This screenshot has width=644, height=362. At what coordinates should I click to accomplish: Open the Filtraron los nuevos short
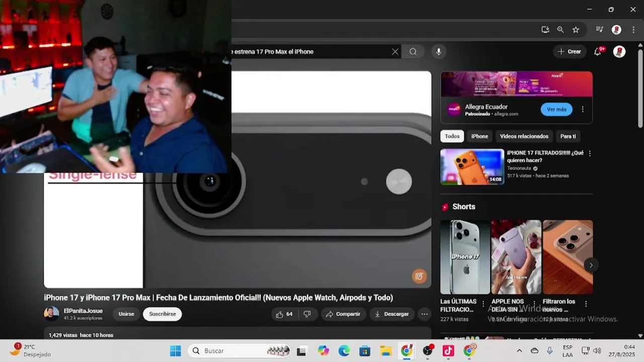(x=568, y=257)
